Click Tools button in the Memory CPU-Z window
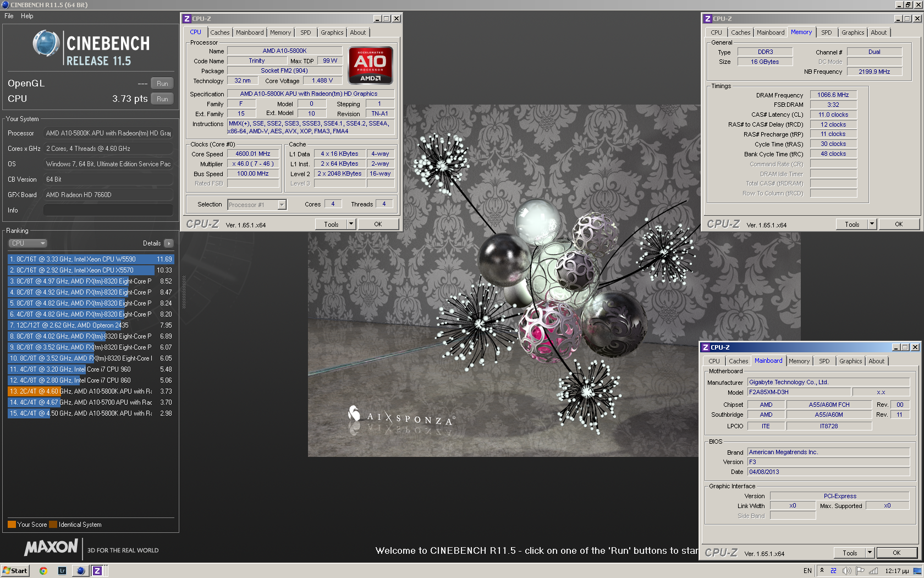 (852, 224)
